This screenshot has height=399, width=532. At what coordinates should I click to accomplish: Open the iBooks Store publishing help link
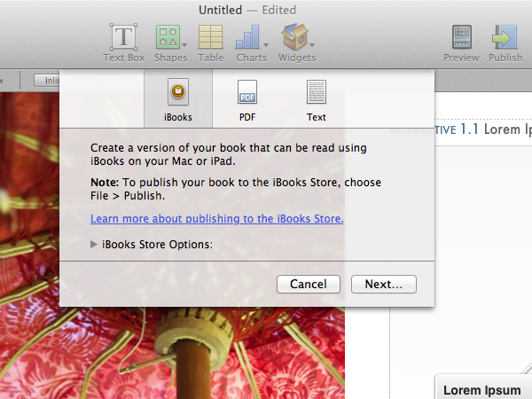[x=217, y=218]
